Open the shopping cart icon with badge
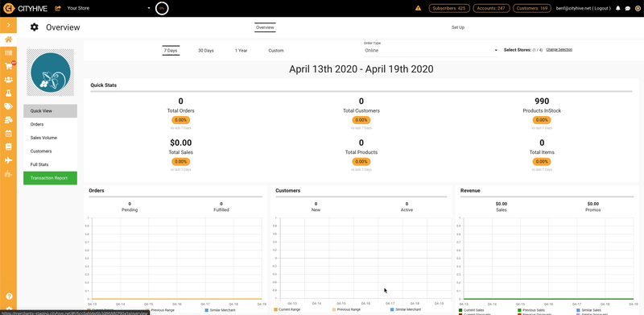 tap(9, 66)
